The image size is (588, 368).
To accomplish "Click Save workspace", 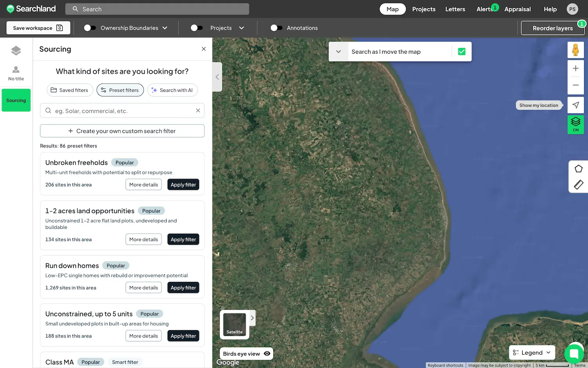I will click(x=38, y=28).
